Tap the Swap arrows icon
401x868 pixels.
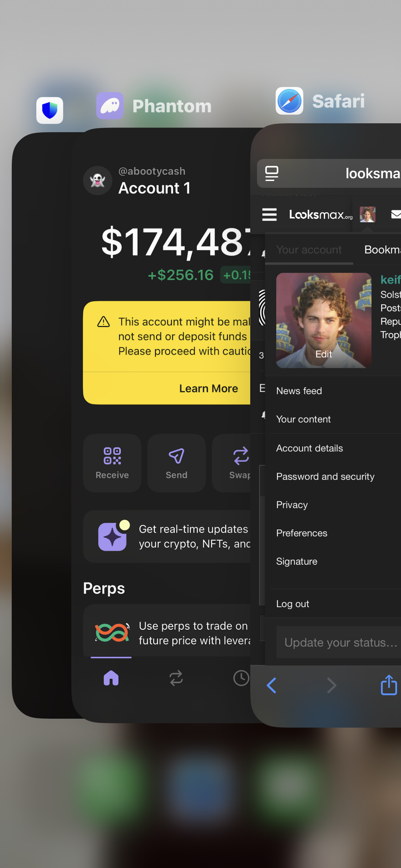tap(241, 456)
